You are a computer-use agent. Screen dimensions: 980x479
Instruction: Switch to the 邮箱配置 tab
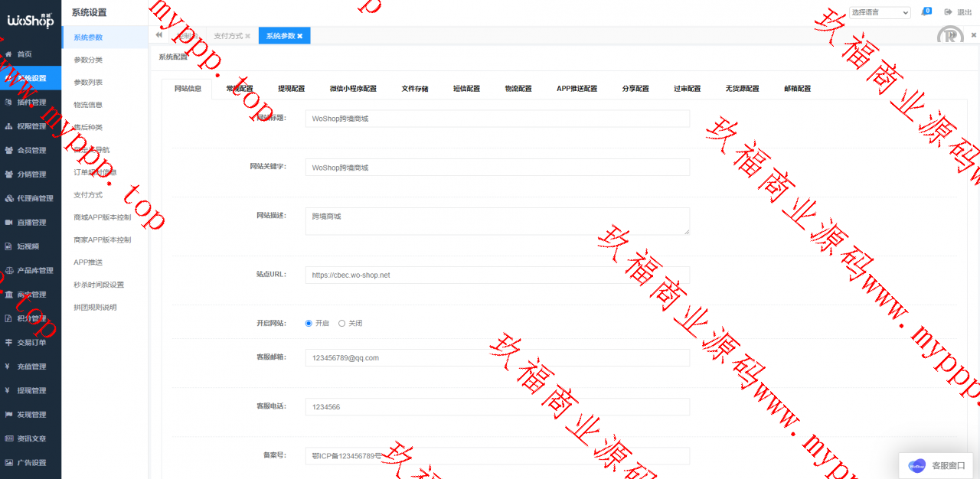(x=797, y=89)
